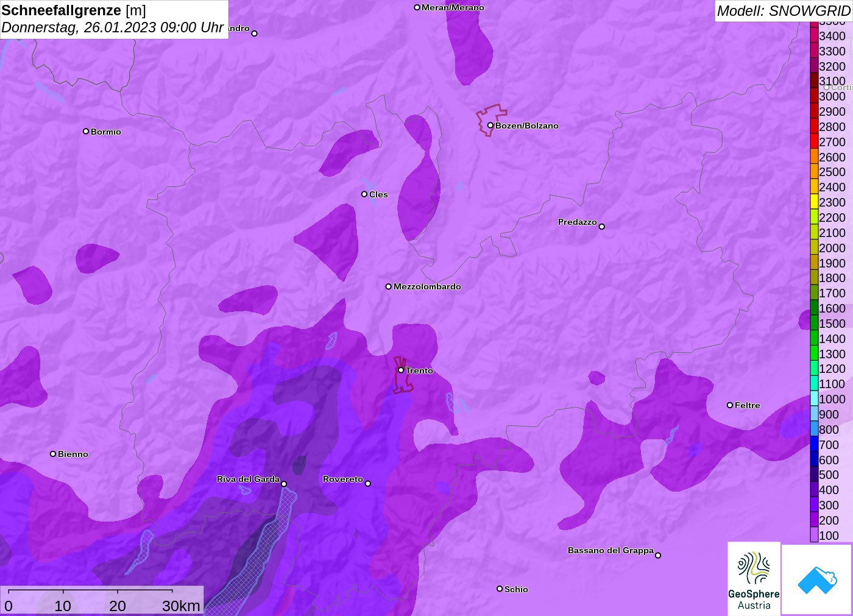Screen dimensions: 853x616
Task: Click the Predazzo label text
Action: [x=578, y=222]
